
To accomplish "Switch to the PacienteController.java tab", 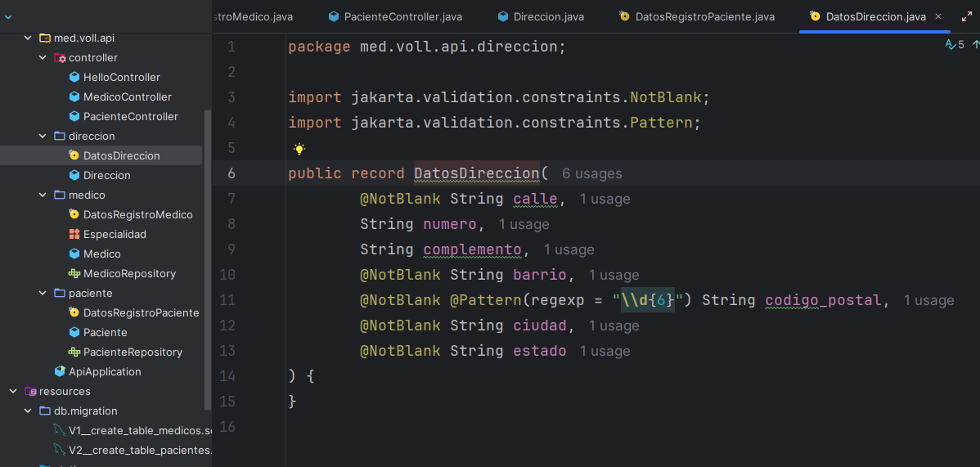I will pyautogui.click(x=396, y=17).
